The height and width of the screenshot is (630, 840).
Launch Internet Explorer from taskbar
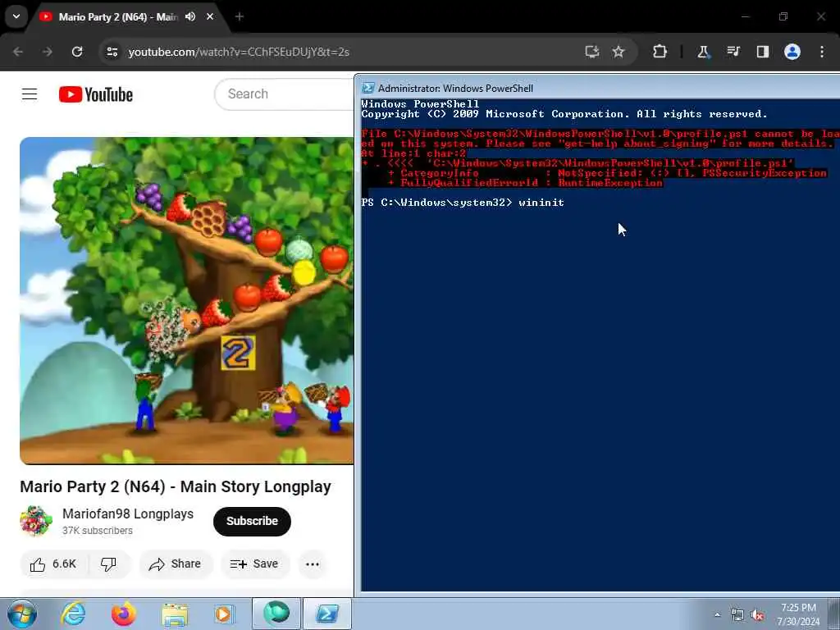(73, 614)
